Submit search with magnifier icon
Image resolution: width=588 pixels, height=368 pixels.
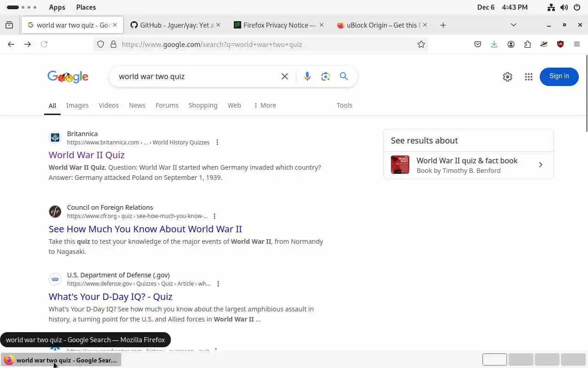point(344,76)
